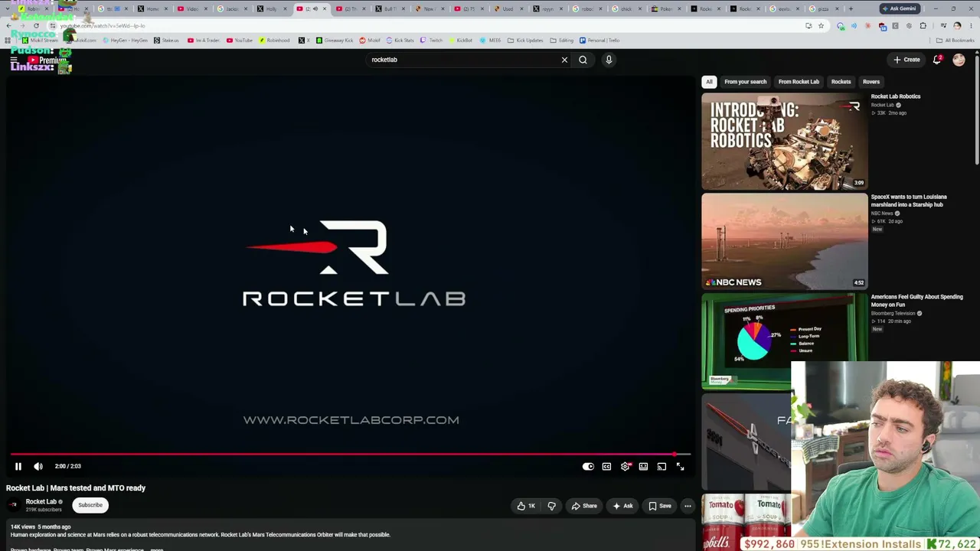Screen dimensions: 980x551
Task: Select the "All" filter chip
Action: click(709, 82)
